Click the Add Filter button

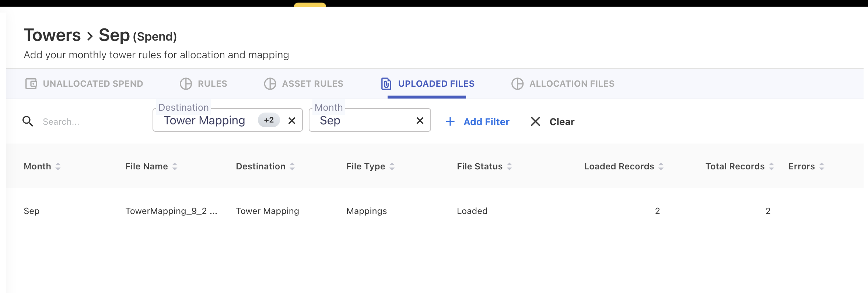point(478,122)
